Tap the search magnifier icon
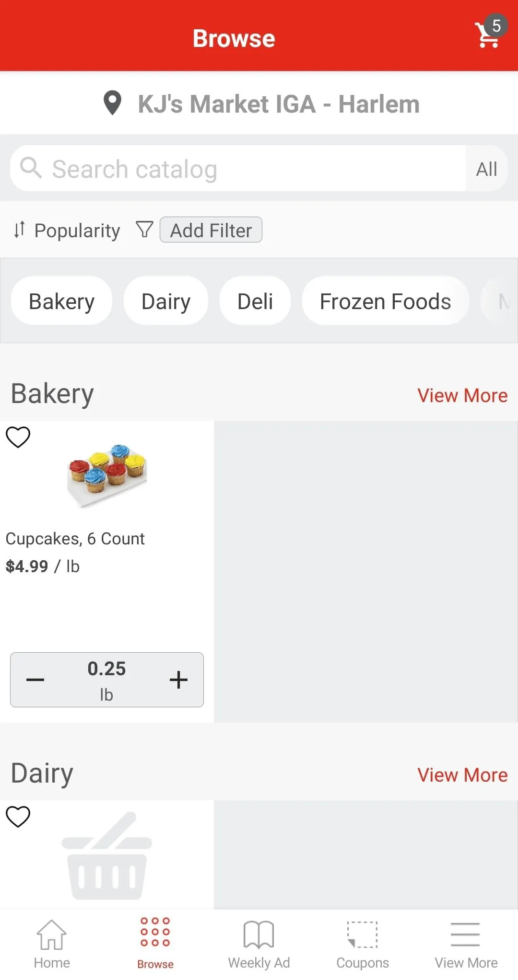The height and width of the screenshot is (980, 518). tap(31, 168)
